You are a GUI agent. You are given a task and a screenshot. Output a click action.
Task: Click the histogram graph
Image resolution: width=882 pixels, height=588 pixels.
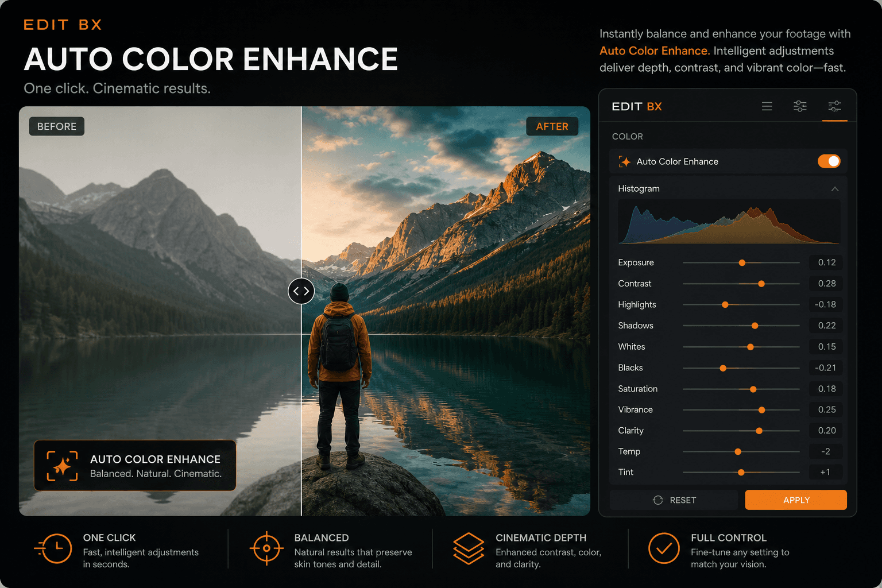pyautogui.click(x=729, y=222)
